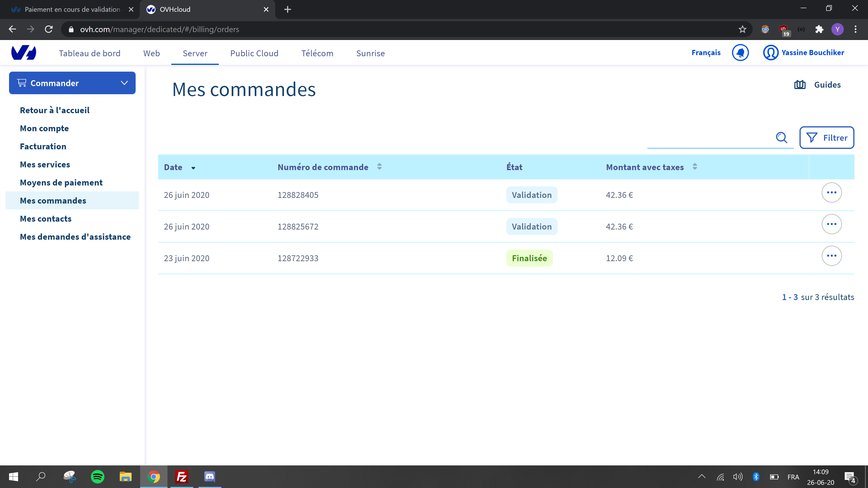Change language from Français

706,53
